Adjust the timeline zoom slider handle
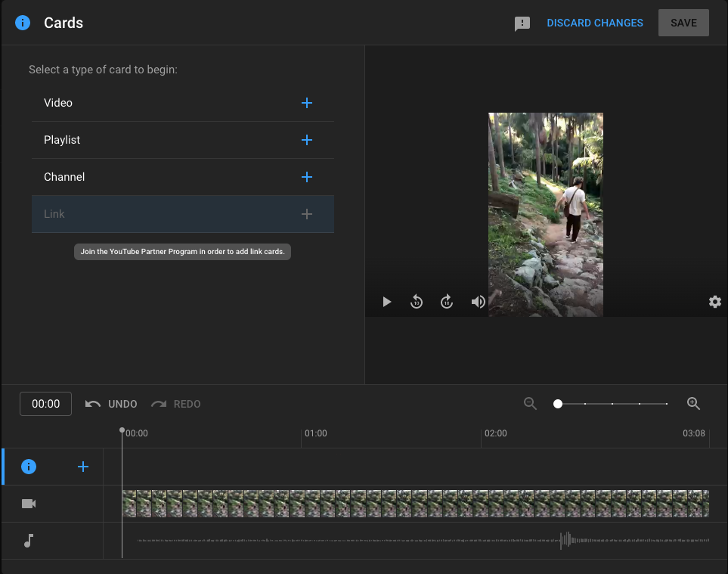 558,404
